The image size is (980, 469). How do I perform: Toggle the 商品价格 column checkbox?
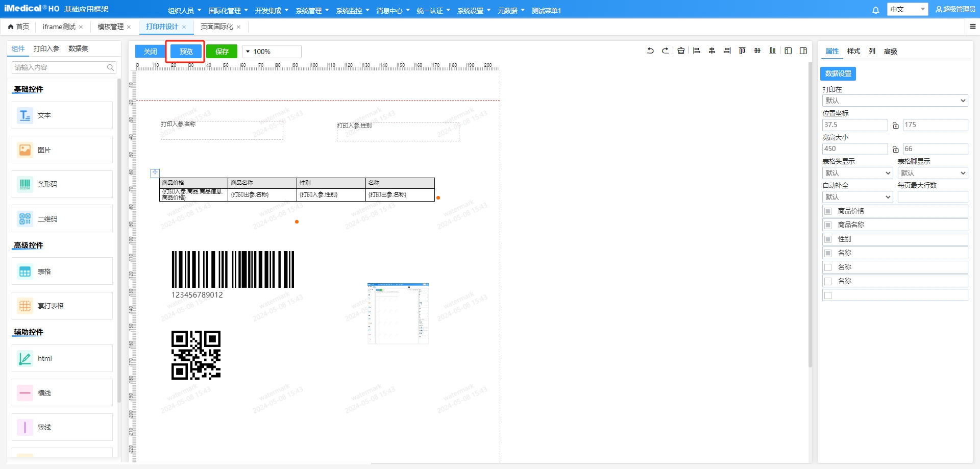click(828, 211)
